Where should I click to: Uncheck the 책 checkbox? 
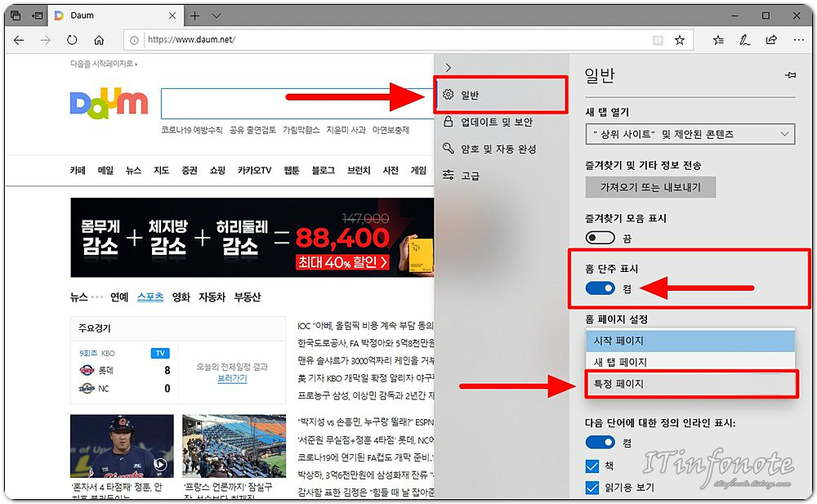coord(592,466)
